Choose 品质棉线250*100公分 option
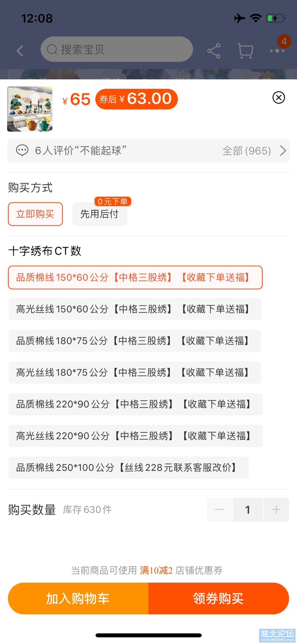 (128, 467)
